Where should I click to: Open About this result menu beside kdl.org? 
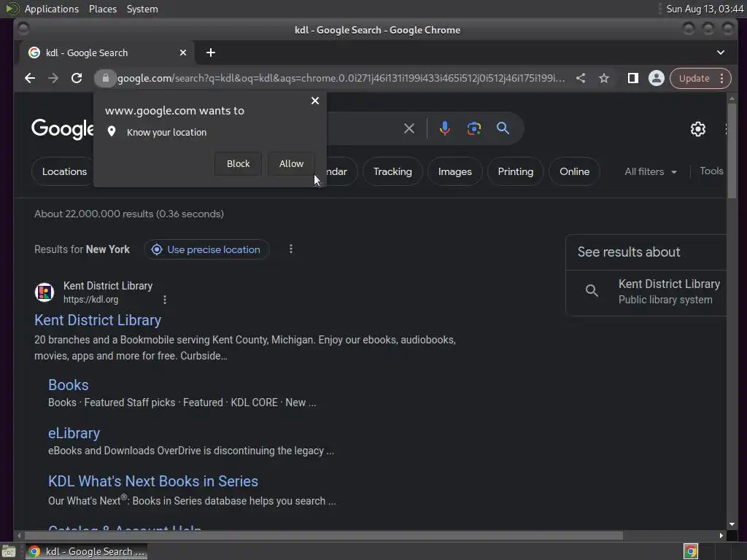click(165, 300)
